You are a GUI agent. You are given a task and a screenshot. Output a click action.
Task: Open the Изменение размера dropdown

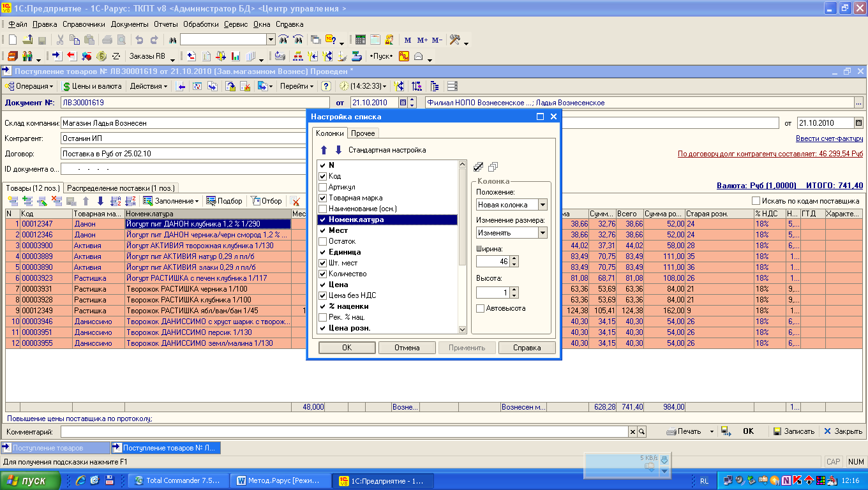[542, 233]
